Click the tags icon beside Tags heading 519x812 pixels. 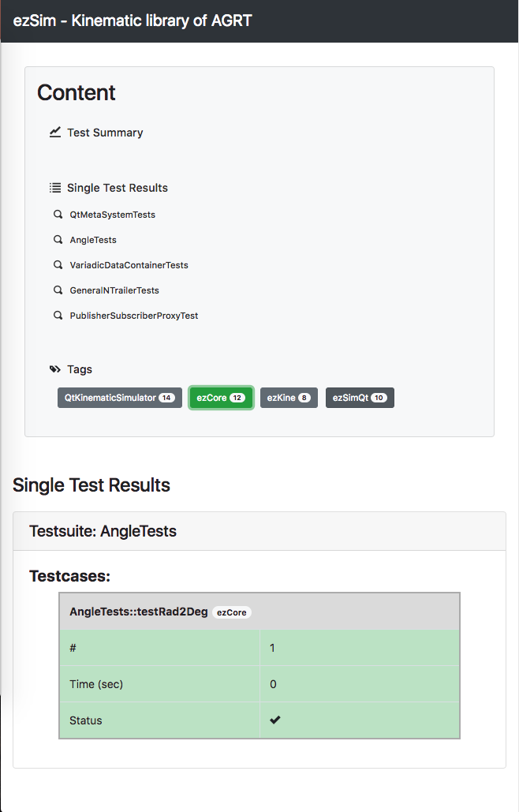[55, 369]
